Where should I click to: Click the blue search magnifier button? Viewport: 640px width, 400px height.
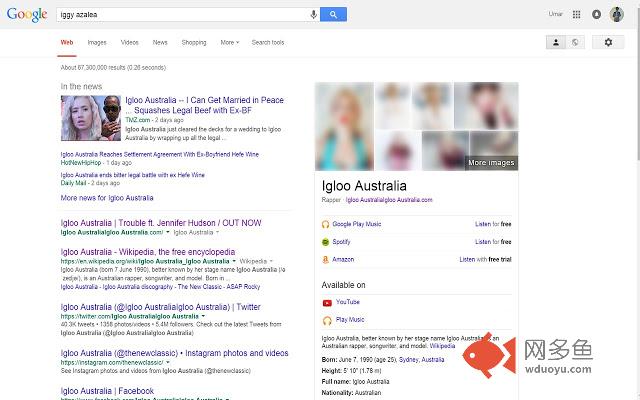(x=333, y=14)
